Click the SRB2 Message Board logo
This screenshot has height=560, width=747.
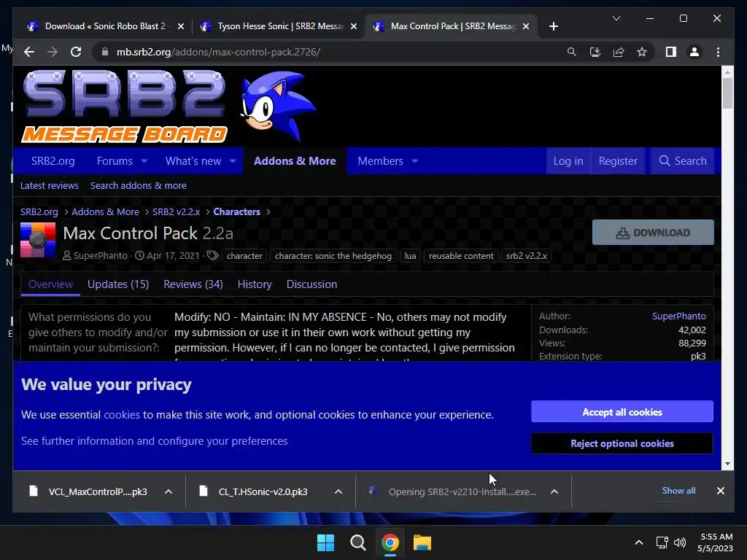pos(169,106)
